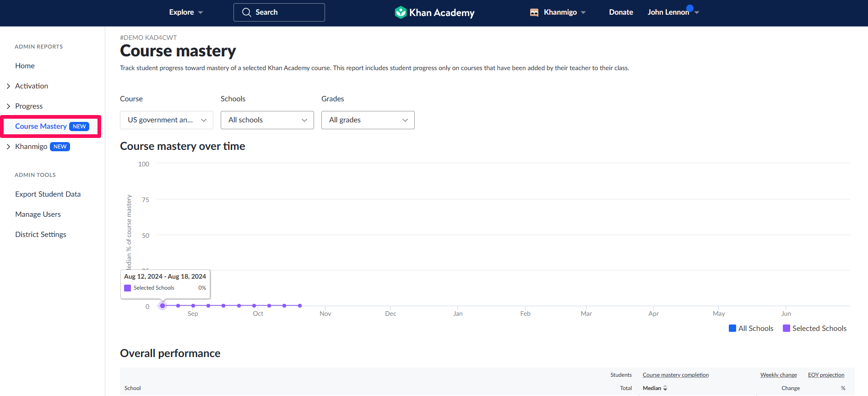Click the EOY projection column header
The height and width of the screenshot is (396, 868).
coord(826,375)
